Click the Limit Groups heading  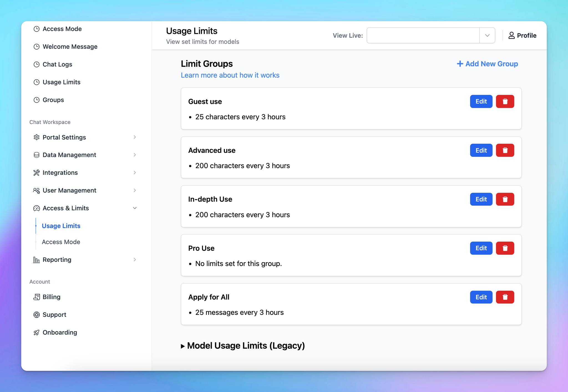click(207, 64)
